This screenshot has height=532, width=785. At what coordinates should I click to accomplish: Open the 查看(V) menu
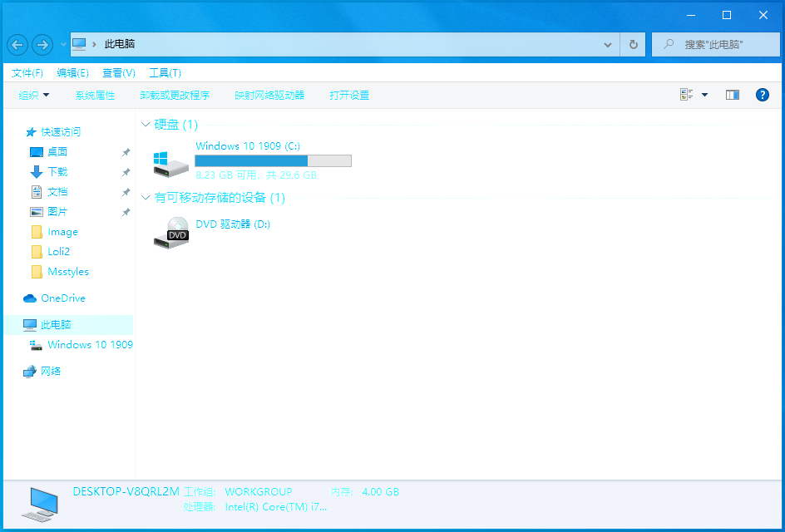[x=119, y=73]
